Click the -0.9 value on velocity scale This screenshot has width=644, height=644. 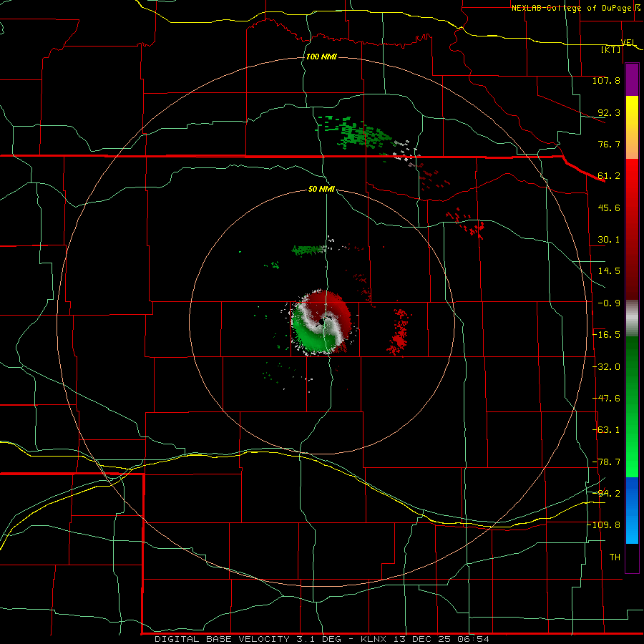tap(609, 303)
